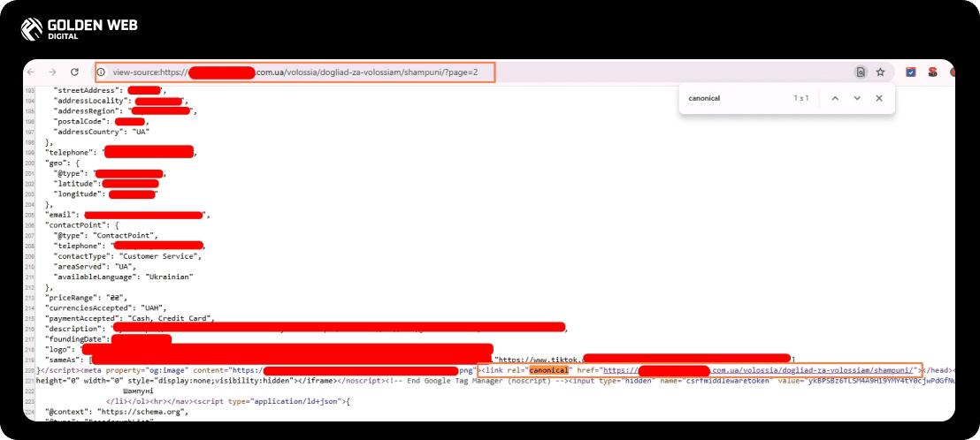The width and height of the screenshot is (980, 440).
Task: Click the address bar URL
Action: pyautogui.click(x=295, y=72)
